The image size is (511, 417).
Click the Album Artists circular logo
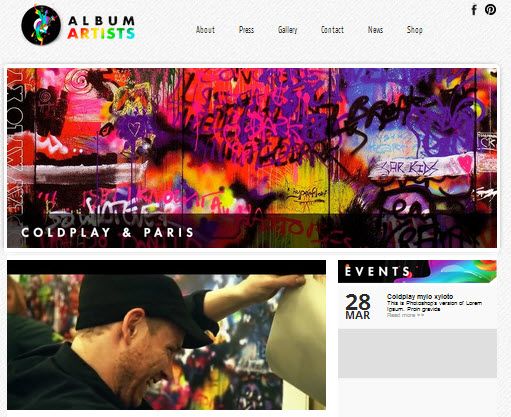(x=41, y=25)
